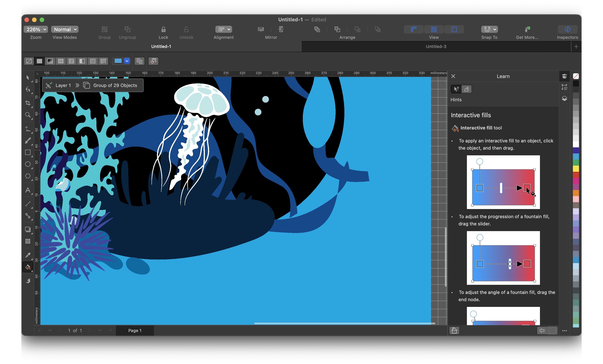The height and width of the screenshot is (364, 603).
Task: Open the Normal view modes dropdown
Action: tap(65, 29)
